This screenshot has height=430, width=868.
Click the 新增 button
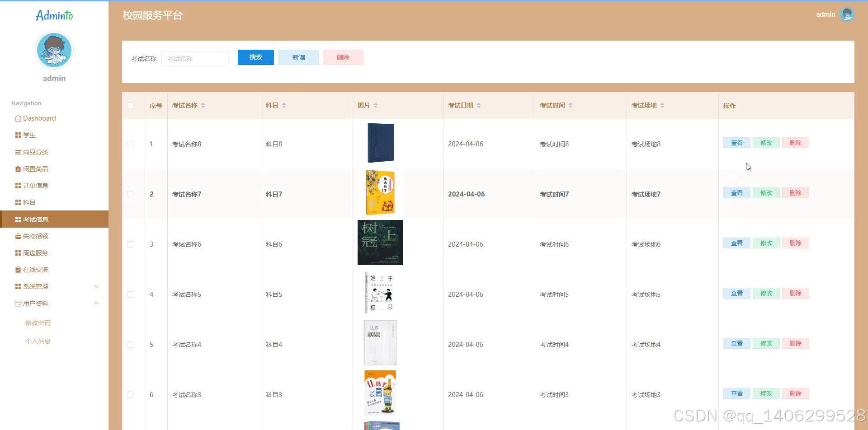point(299,57)
